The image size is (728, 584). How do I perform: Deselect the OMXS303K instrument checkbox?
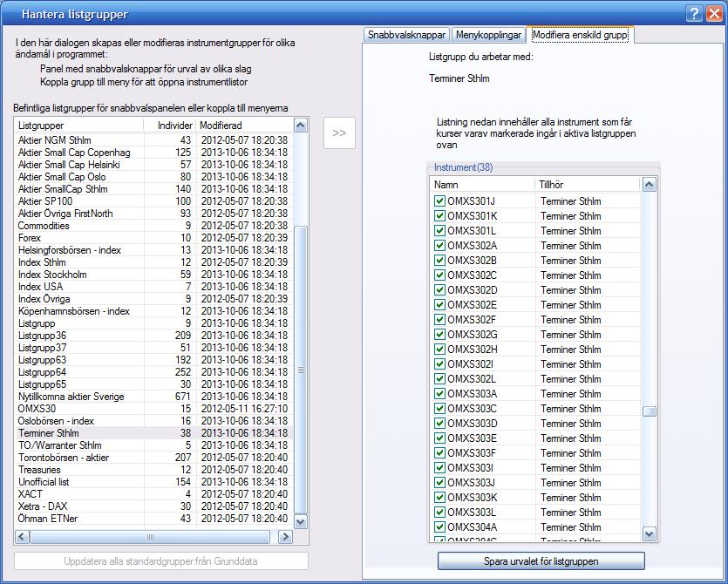(439, 498)
